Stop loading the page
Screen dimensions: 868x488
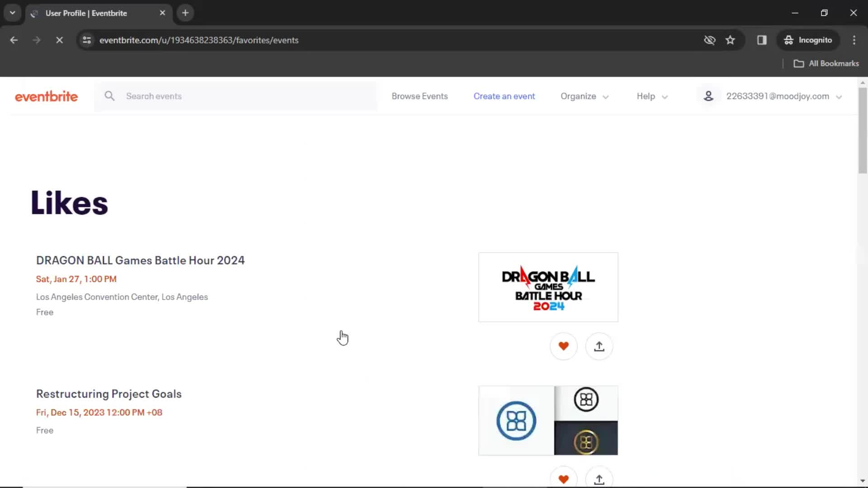tap(59, 40)
